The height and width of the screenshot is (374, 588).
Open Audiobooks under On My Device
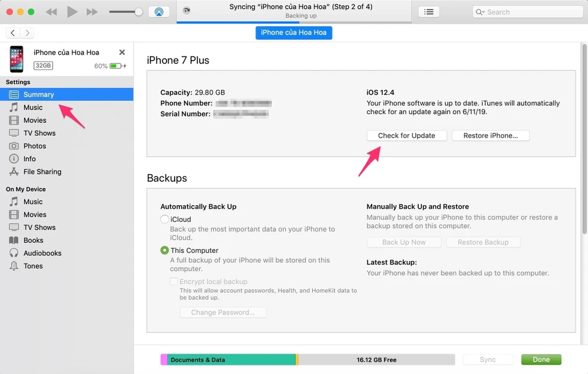click(42, 253)
